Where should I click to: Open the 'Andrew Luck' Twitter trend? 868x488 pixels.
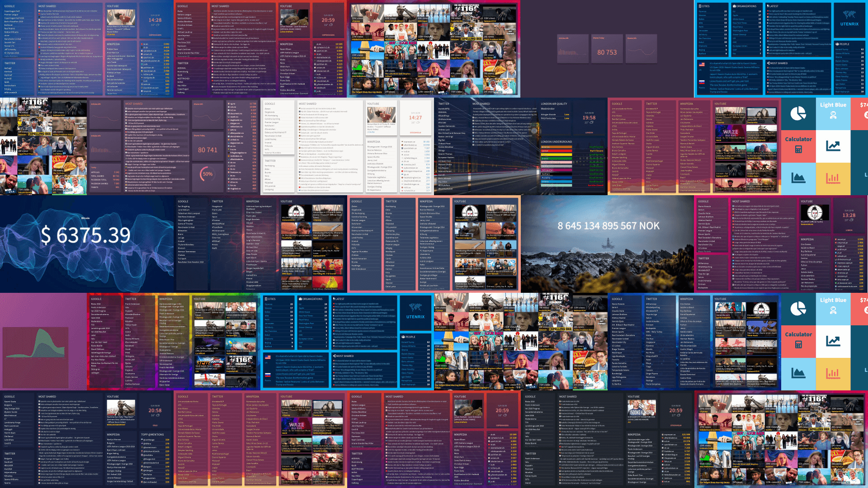pos(444,130)
